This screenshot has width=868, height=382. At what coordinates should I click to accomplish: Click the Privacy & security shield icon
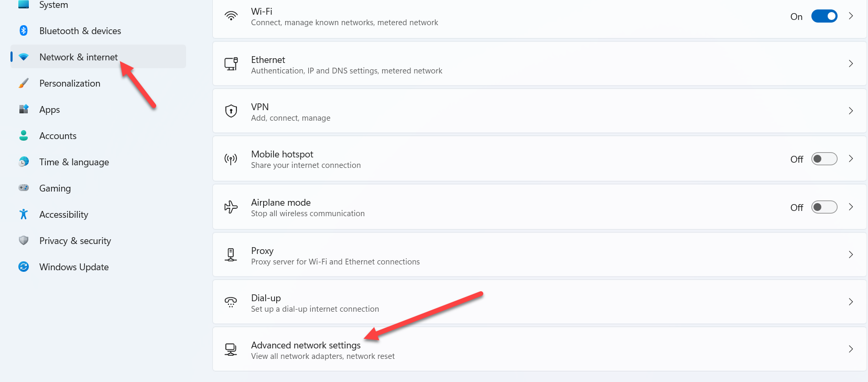coord(24,240)
